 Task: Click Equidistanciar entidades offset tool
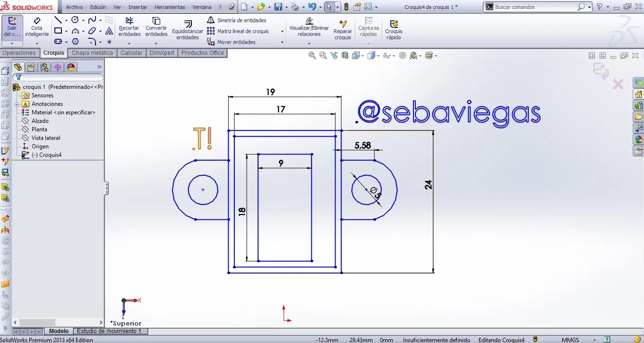pos(188,30)
